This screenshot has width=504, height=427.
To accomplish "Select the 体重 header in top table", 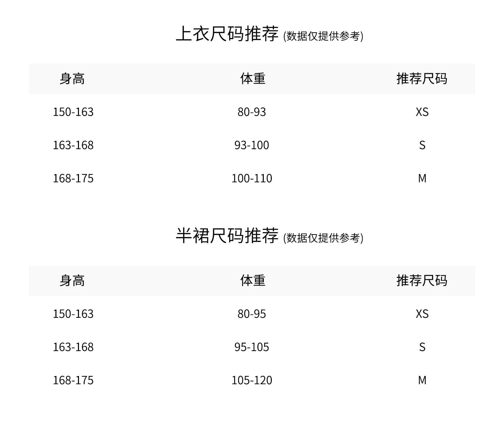I will [x=253, y=79].
